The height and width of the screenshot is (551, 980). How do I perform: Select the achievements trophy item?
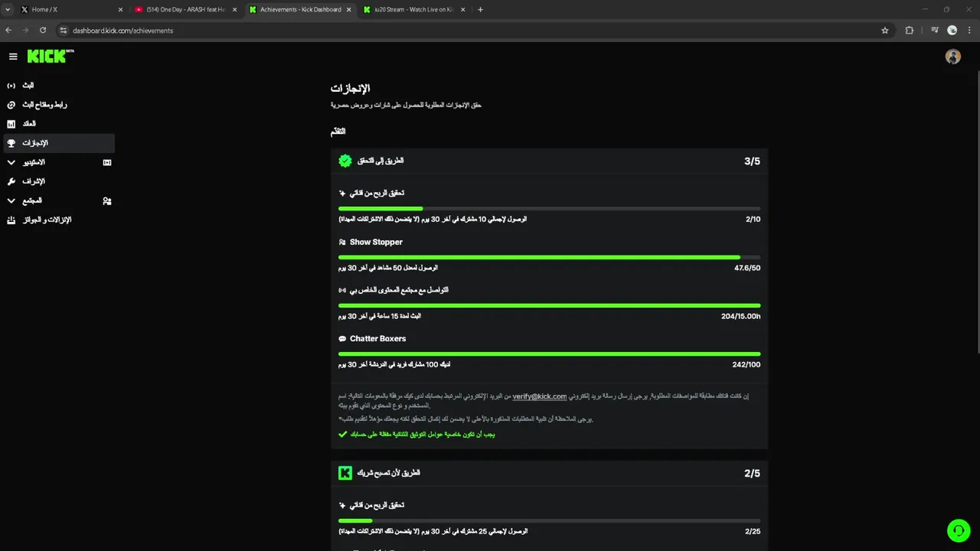(34, 143)
